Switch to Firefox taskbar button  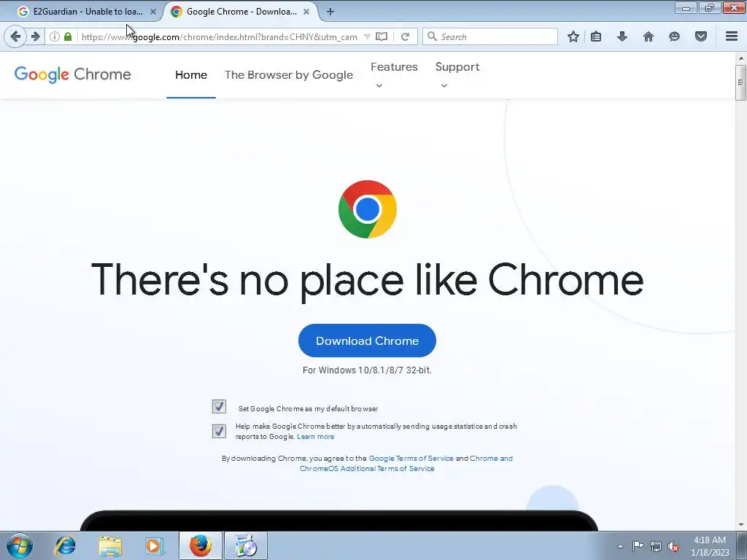[201, 545]
